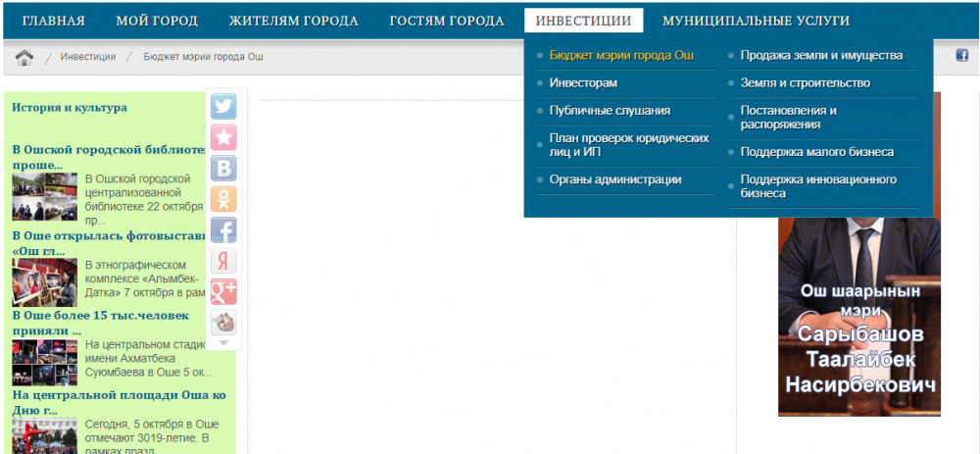Share via the Yandex icon
980x454 pixels.
[223, 261]
